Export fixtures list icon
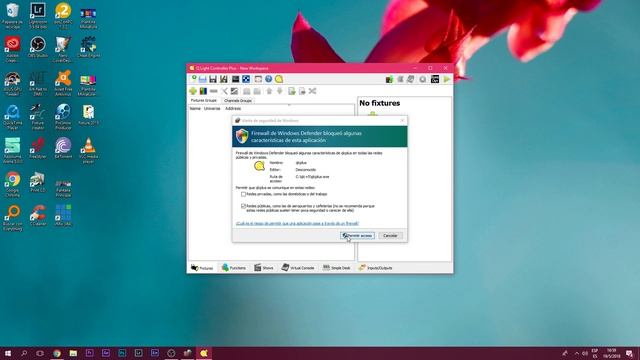This screenshot has width=640, height=360. click(302, 91)
